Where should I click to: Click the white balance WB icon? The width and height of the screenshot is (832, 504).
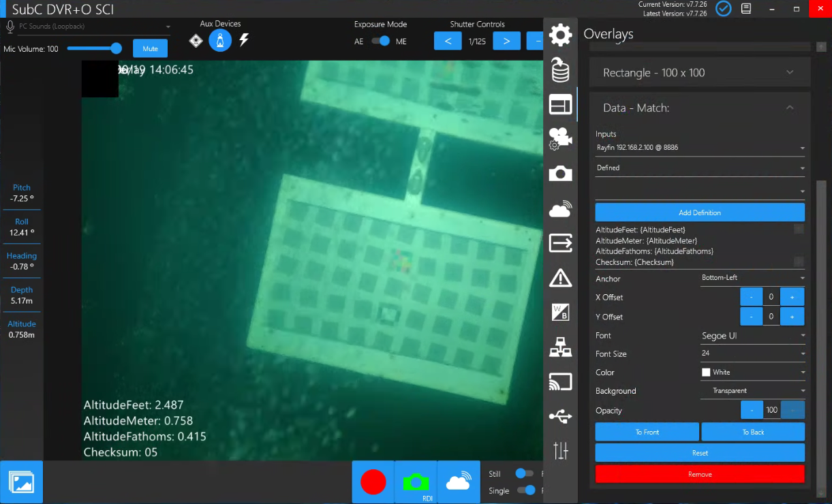[560, 312]
